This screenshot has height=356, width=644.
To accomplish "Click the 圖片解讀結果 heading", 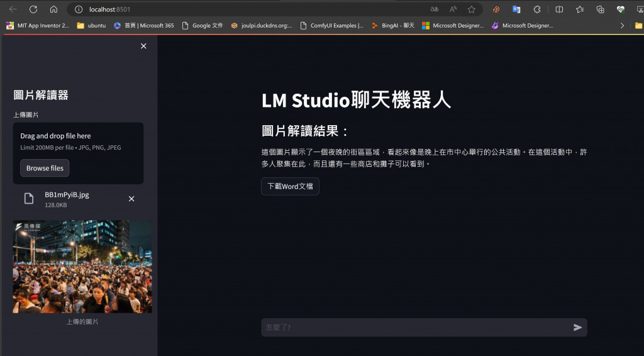I will pyautogui.click(x=305, y=131).
